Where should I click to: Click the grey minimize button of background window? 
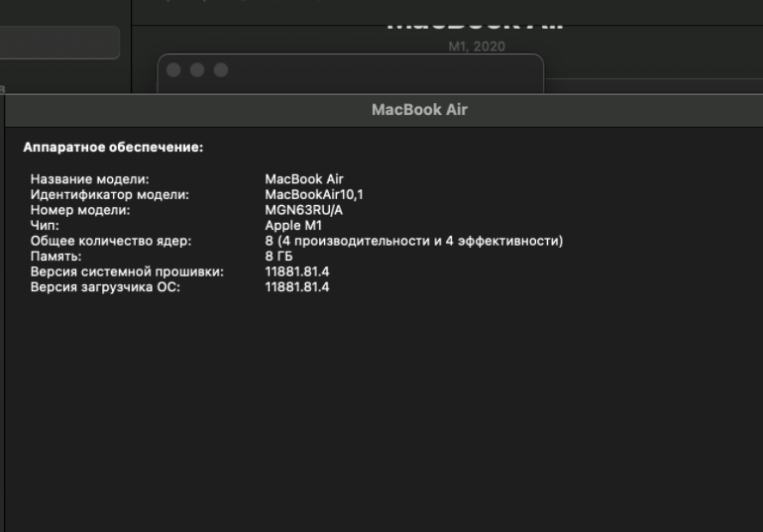click(197, 70)
